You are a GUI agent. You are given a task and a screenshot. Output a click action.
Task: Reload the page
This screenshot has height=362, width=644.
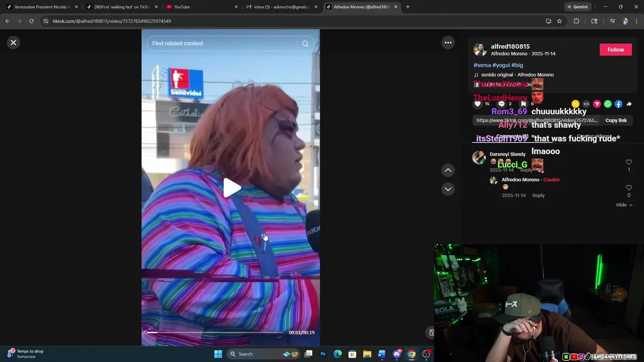(x=31, y=21)
